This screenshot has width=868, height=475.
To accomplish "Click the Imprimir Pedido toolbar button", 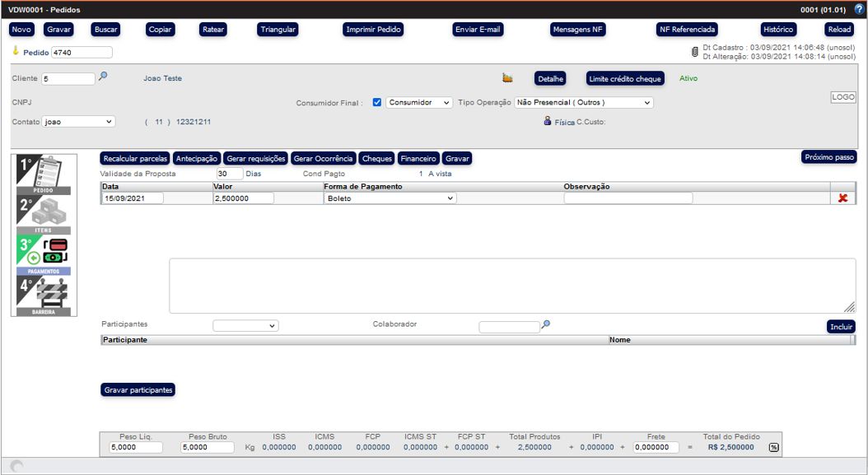I will point(379,30).
